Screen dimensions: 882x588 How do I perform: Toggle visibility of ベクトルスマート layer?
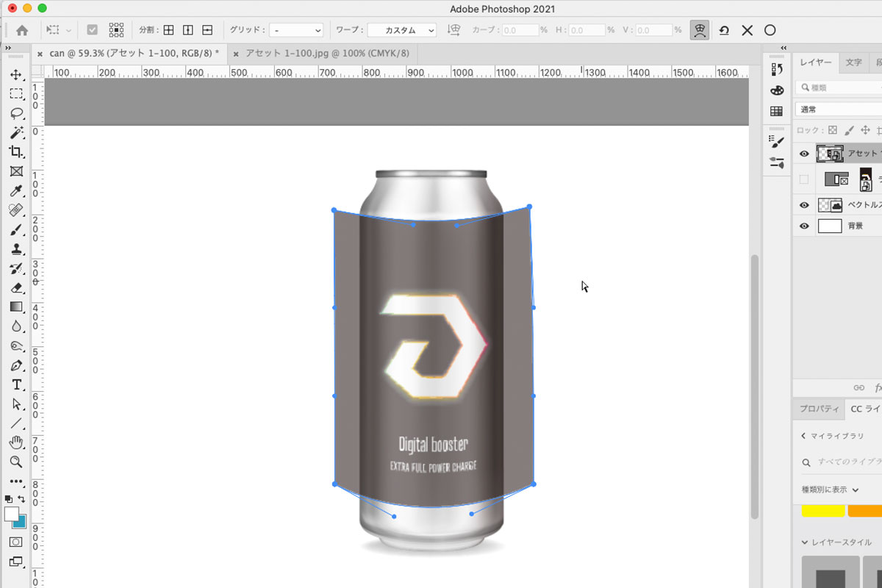(804, 205)
